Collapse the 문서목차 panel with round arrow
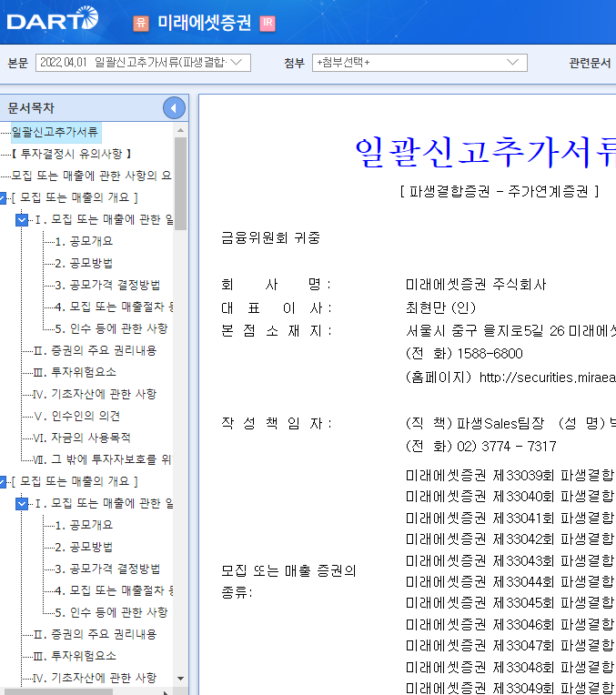The width and height of the screenshot is (616, 695). coord(174,107)
